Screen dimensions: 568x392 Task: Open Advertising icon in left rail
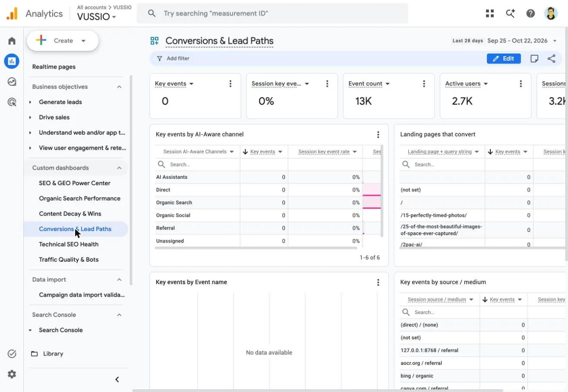12,102
